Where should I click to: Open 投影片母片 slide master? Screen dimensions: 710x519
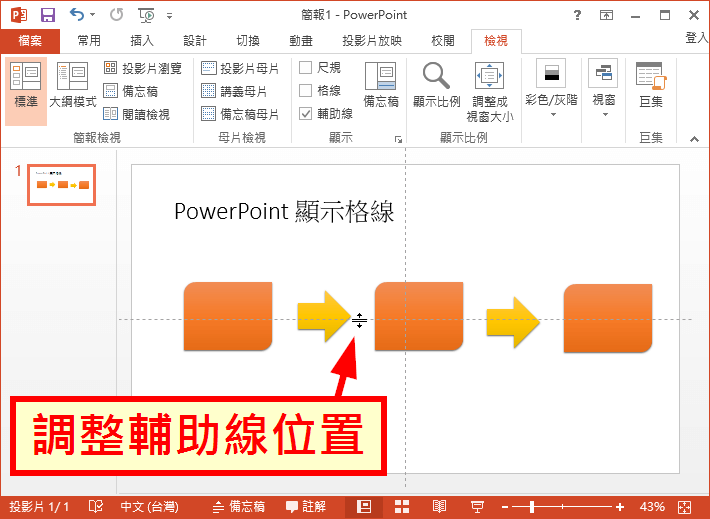click(240, 68)
